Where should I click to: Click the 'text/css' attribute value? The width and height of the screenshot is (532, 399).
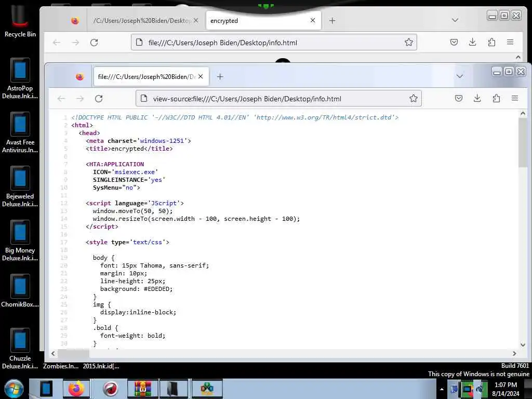pyautogui.click(x=147, y=242)
